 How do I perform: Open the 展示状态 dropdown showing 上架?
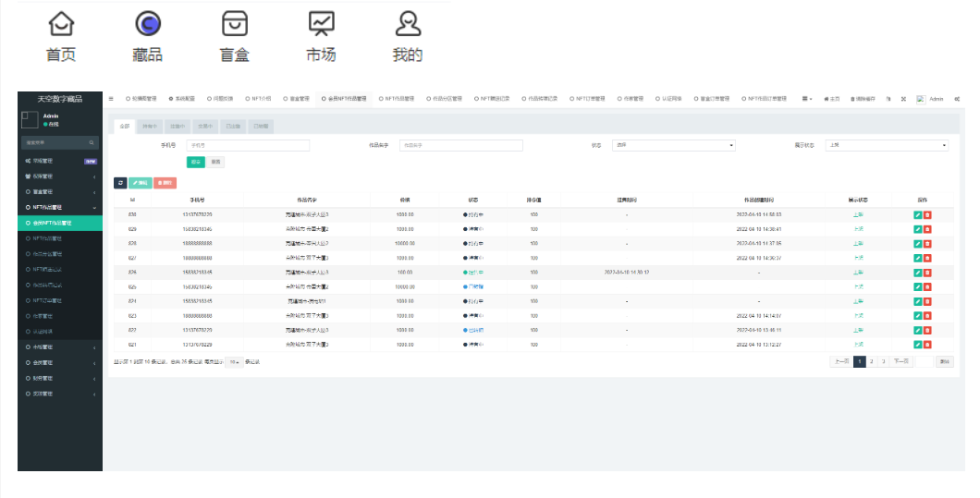click(887, 145)
